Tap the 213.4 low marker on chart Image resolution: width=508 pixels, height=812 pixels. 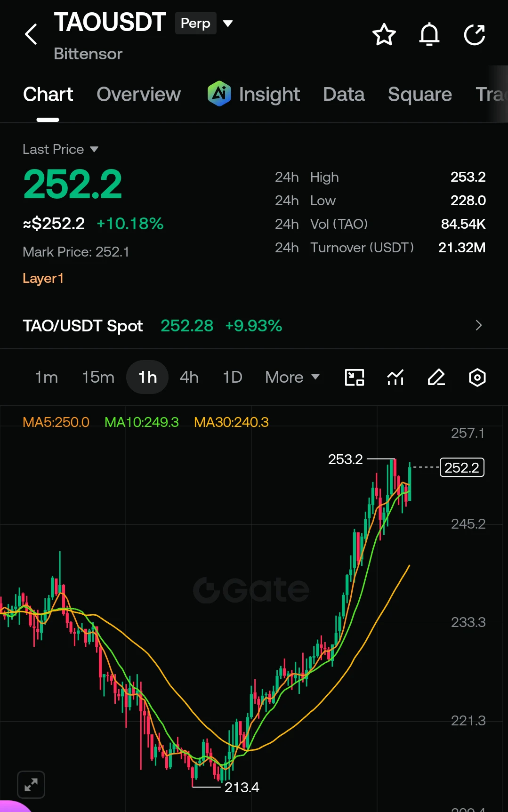(242, 787)
